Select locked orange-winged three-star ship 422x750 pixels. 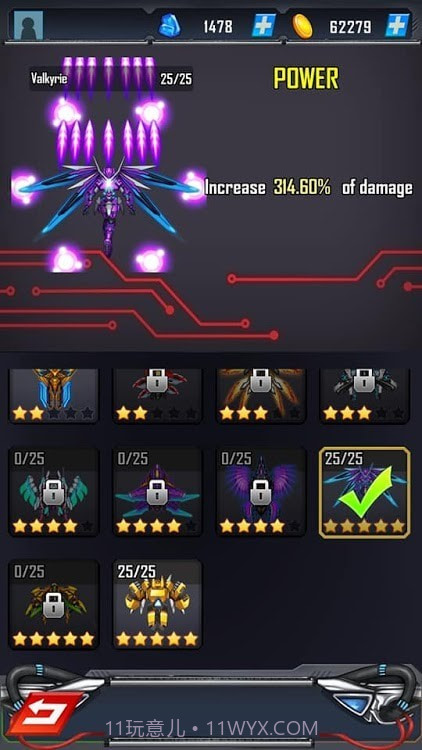point(261,396)
